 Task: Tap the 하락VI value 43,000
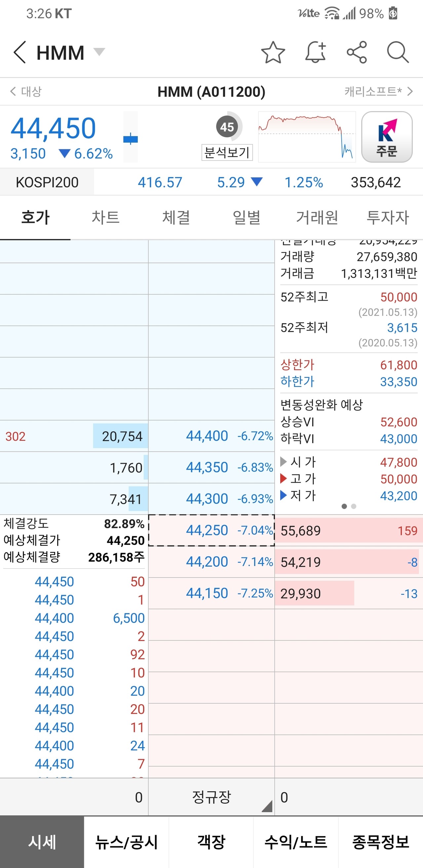point(399,439)
